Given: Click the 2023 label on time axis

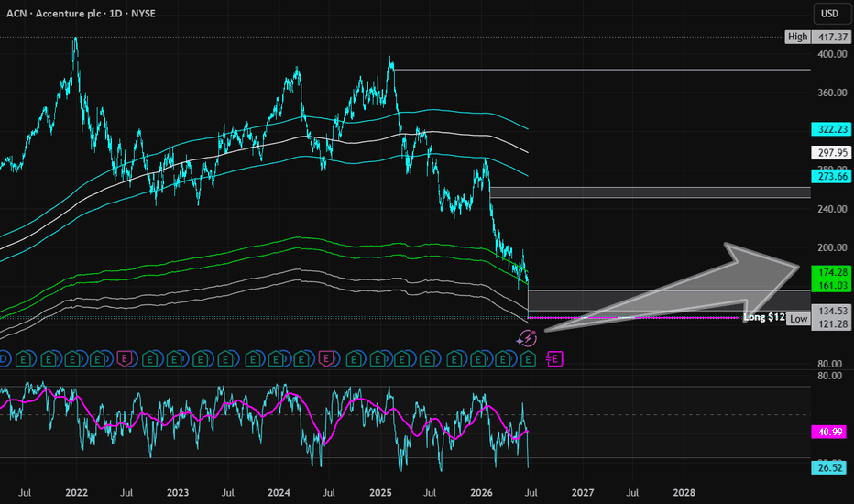Looking at the screenshot, I should click(178, 493).
